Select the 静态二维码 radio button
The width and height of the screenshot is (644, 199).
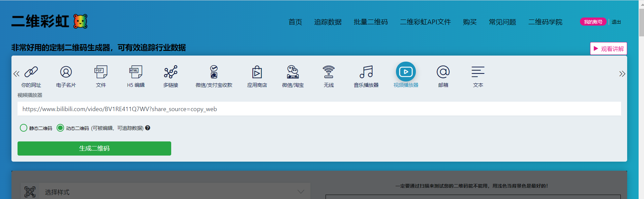[x=24, y=128]
